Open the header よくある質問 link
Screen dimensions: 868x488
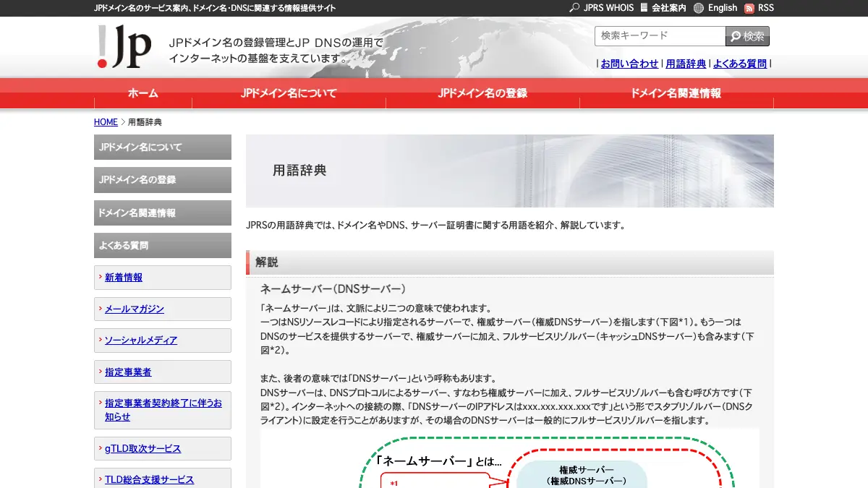(x=740, y=64)
